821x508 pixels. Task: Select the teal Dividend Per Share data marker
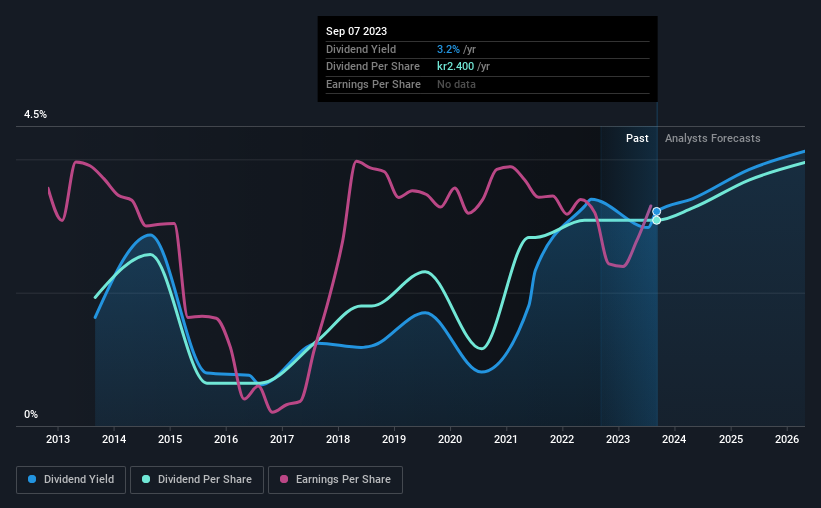coord(656,220)
